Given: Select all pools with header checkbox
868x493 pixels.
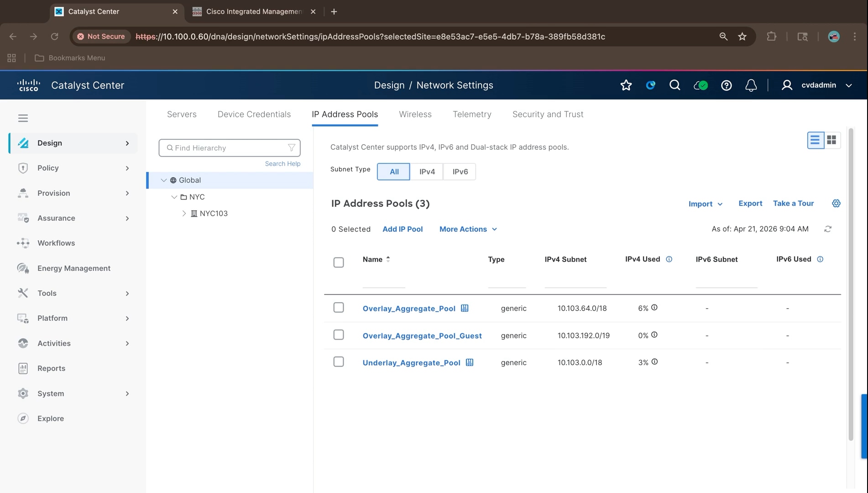Looking at the screenshot, I should 339,262.
